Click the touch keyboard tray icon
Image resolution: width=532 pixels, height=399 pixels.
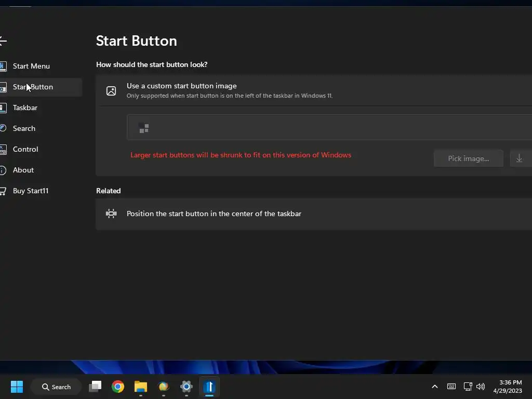pos(451,387)
